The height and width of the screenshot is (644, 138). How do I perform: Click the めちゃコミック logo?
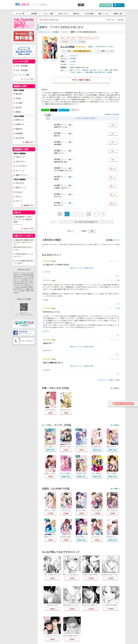(x=22, y=5)
